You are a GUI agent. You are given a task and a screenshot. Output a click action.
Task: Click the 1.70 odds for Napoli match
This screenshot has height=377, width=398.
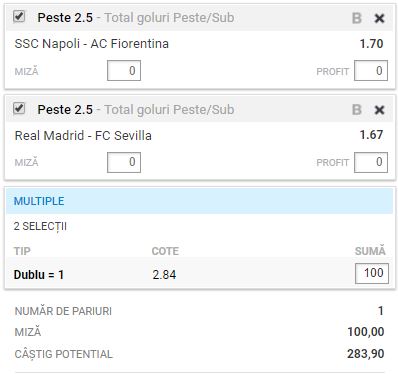click(x=371, y=44)
